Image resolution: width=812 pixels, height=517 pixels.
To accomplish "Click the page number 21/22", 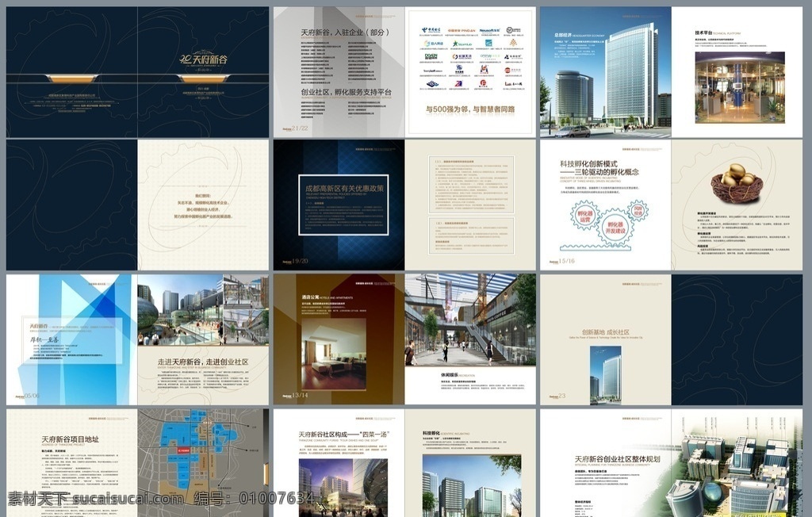I will pos(300,128).
